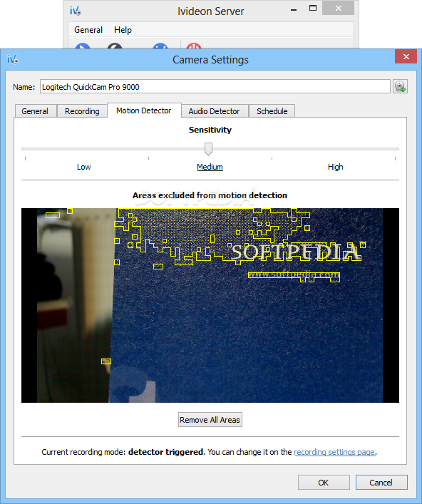Click the Ivideon logo in Camera Settings title bar
This screenshot has width=422, height=504.
[x=13, y=59]
